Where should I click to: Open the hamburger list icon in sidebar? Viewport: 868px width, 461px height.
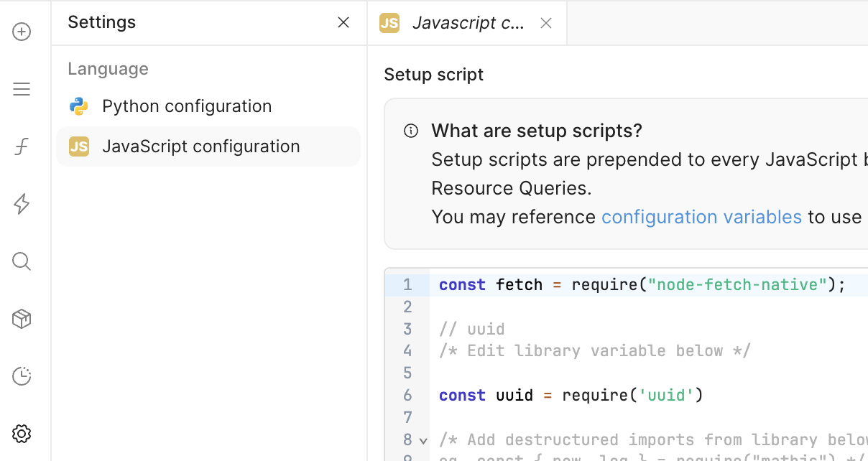(x=22, y=89)
